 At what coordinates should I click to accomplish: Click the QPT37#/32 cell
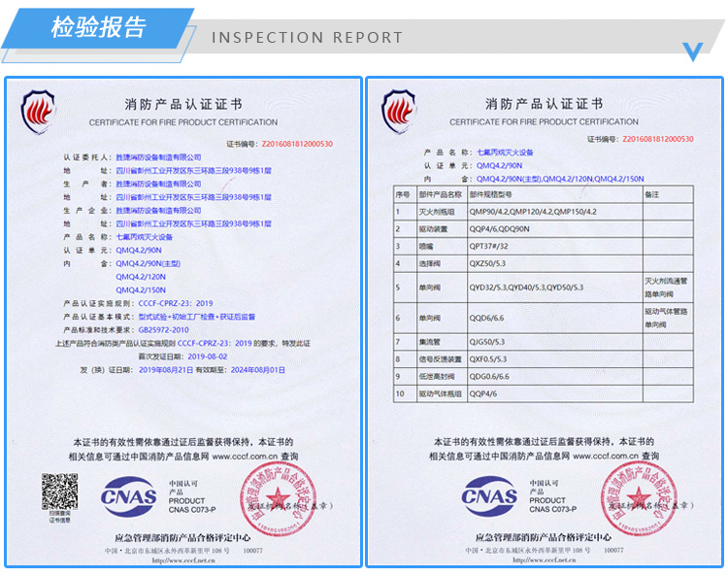[x=555, y=246]
